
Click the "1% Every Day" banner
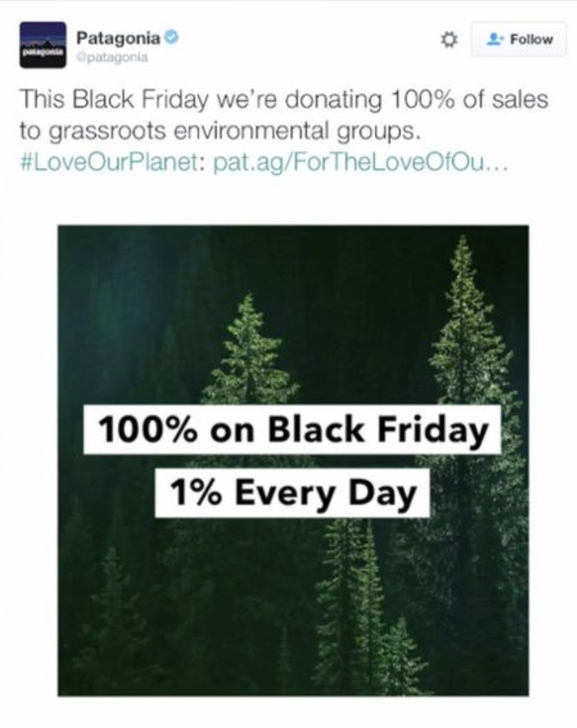click(292, 492)
